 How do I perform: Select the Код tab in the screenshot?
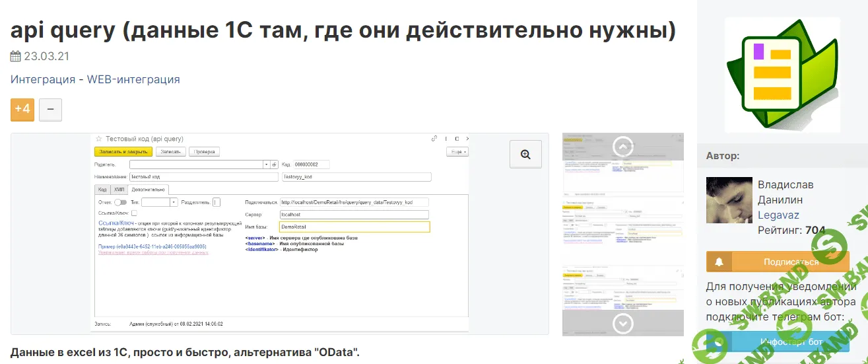[x=102, y=190]
